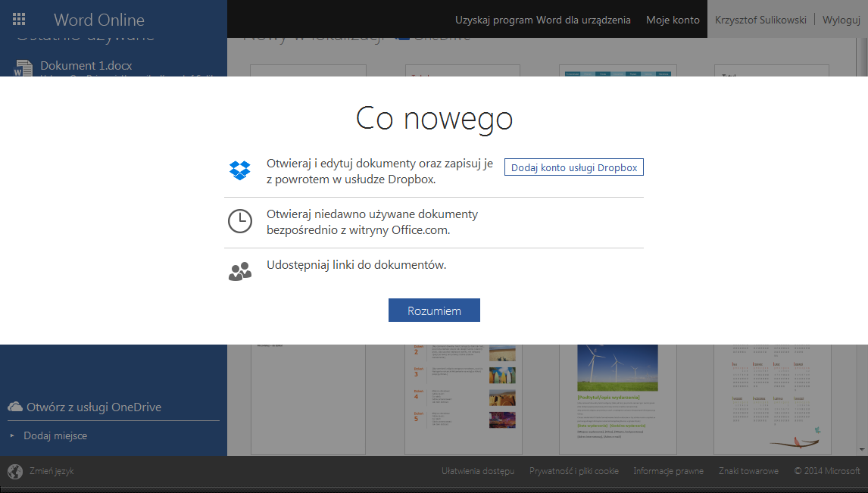Image resolution: width=868 pixels, height=493 pixels.
Task: Click Zmień język in footer
Action: point(52,472)
